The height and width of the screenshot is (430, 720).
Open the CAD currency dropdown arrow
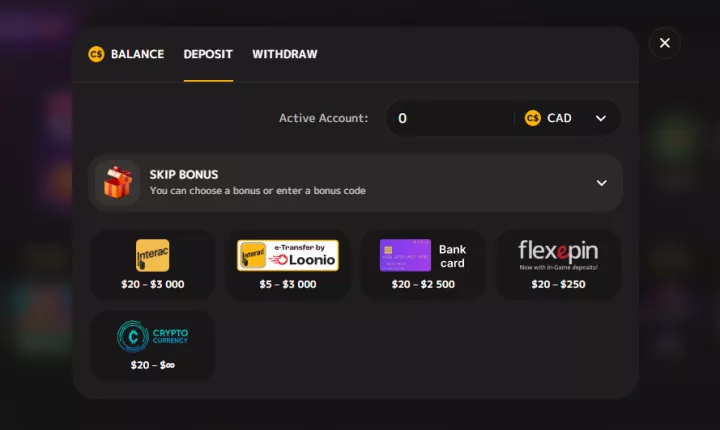601,119
